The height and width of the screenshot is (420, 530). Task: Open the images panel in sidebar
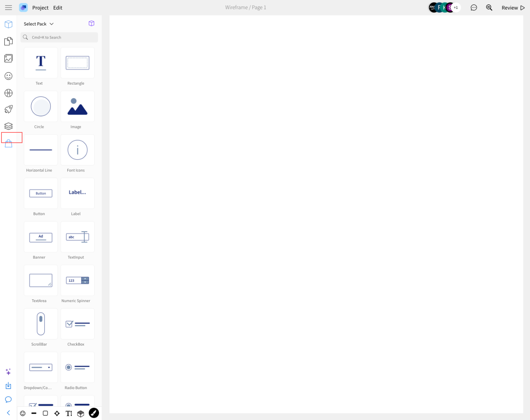pyautogui.click(x=8, y=58)
